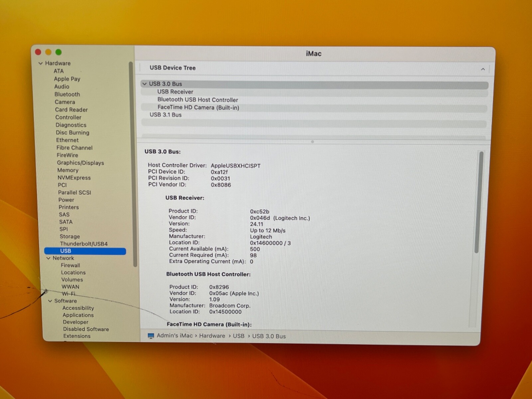Select Bluetooth in the Hardware list

[67, 94]
